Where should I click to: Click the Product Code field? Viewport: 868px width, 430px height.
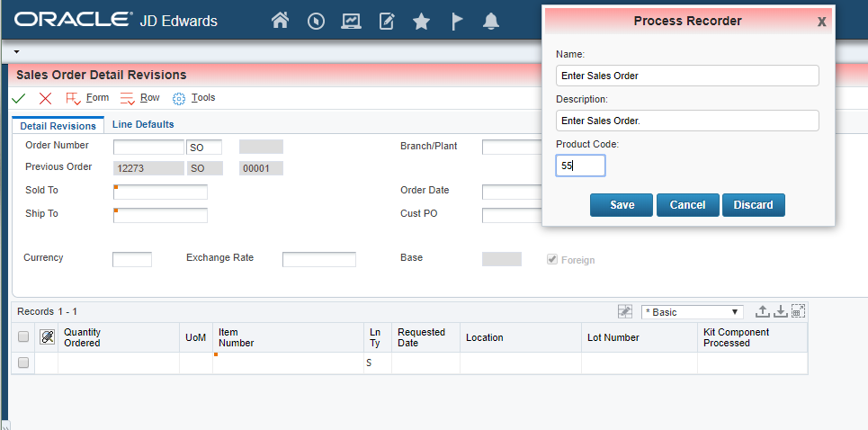580,166
